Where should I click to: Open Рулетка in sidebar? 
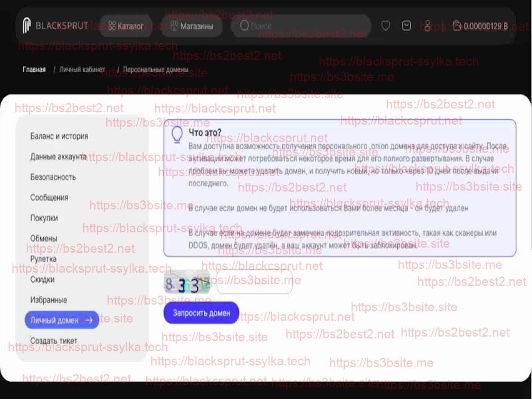coord(43,259)
